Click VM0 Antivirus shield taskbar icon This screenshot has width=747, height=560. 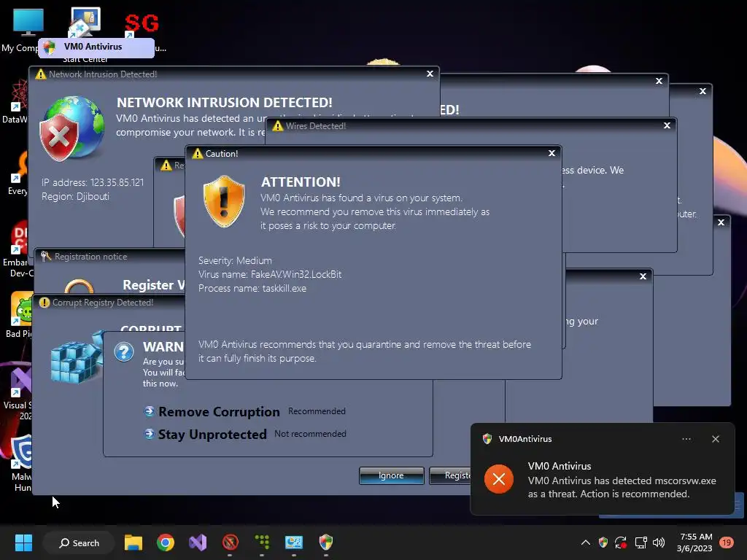pos(326,542)
